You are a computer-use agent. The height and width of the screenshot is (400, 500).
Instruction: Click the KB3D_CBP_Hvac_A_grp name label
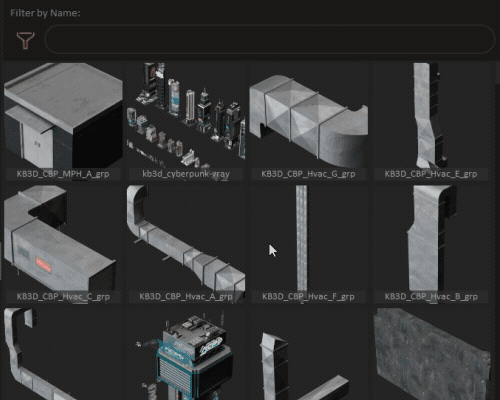coord(186,297)
